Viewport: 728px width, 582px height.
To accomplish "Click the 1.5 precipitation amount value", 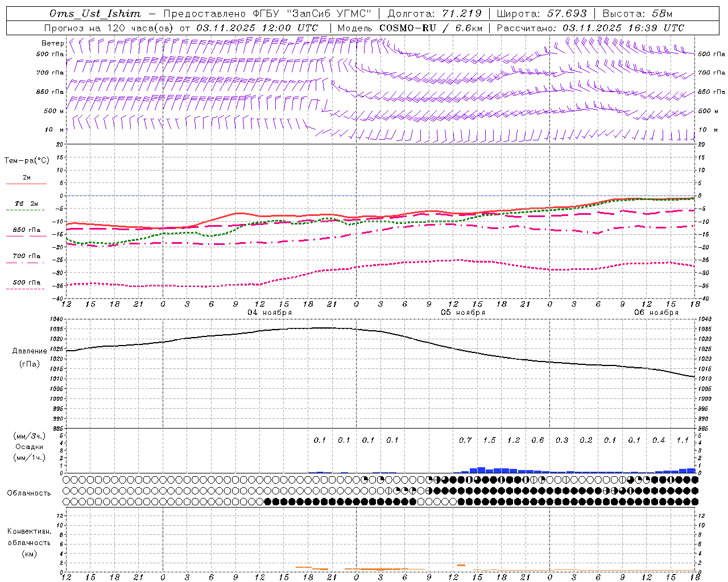I will pos(489,440).
